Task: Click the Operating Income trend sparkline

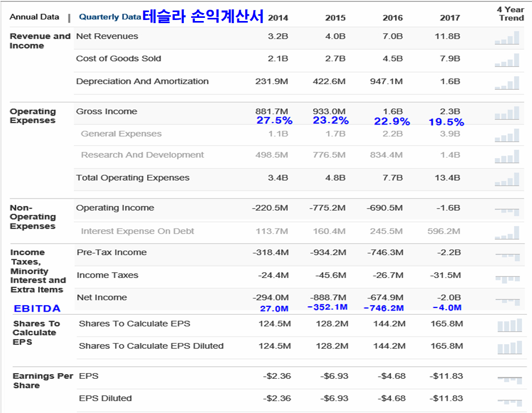Action: [x=507, y=212]
